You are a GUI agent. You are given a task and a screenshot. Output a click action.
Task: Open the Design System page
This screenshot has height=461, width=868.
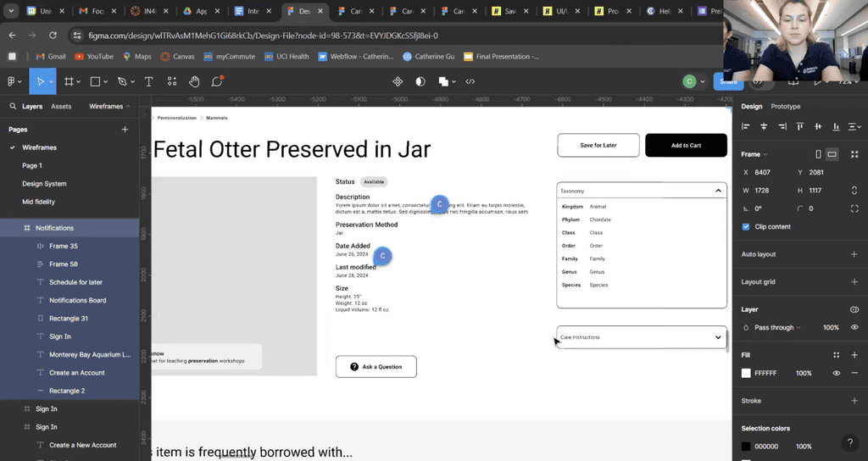tap(44, 184)
